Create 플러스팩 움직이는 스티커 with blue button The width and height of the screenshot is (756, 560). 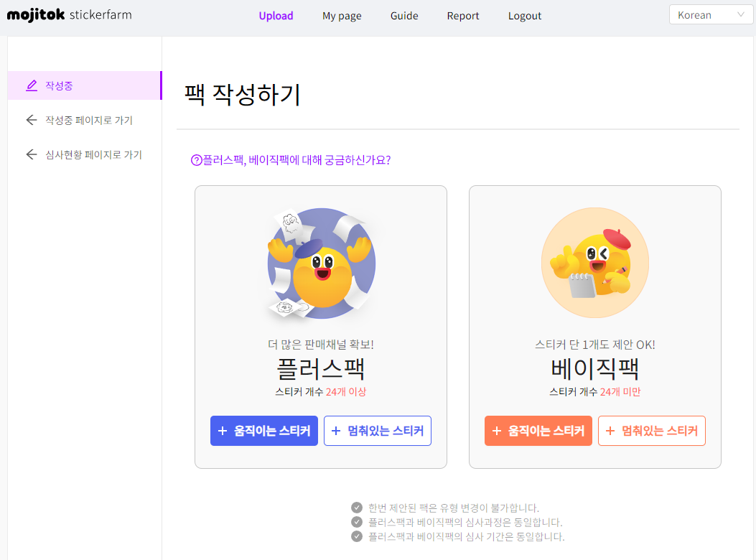[x=263, y=431]
